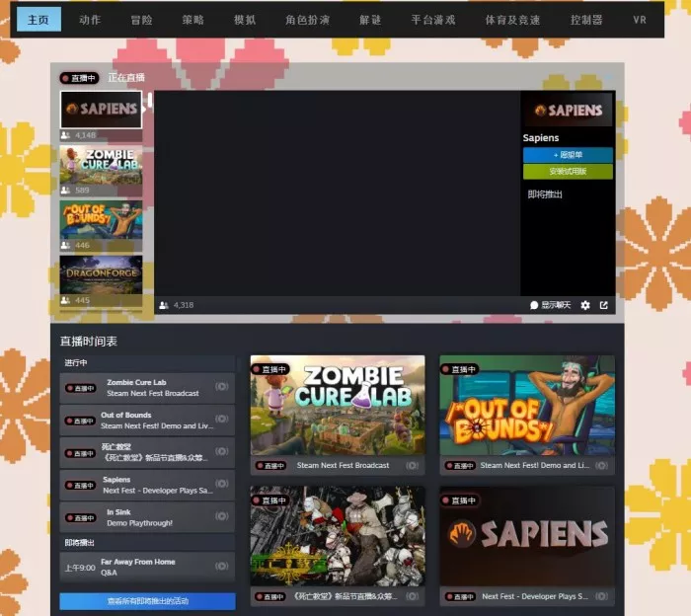The image size is (691, 616).
Task: Select the Zombie Cure Lab sidebar stream thumbnail
Action: pos(101,165)
